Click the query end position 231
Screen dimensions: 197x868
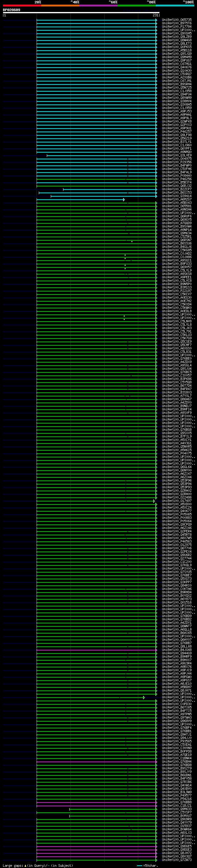(155, 15)
